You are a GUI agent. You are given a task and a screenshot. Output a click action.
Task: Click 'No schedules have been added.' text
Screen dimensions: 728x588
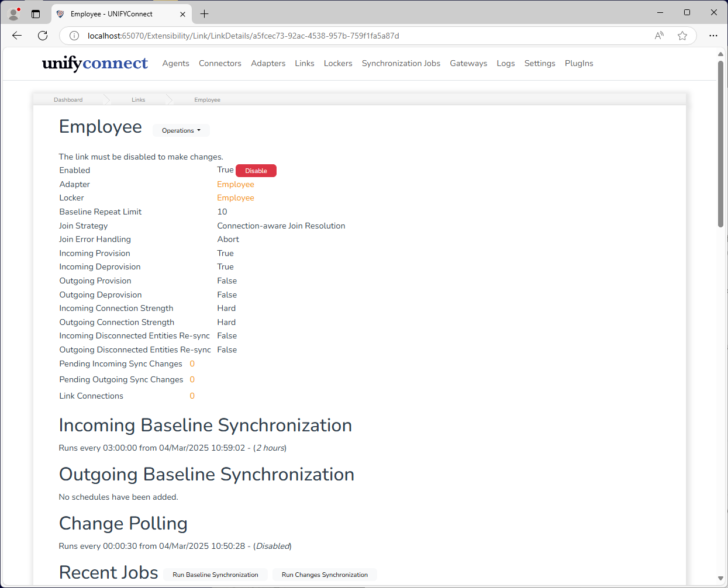(119, 497)
